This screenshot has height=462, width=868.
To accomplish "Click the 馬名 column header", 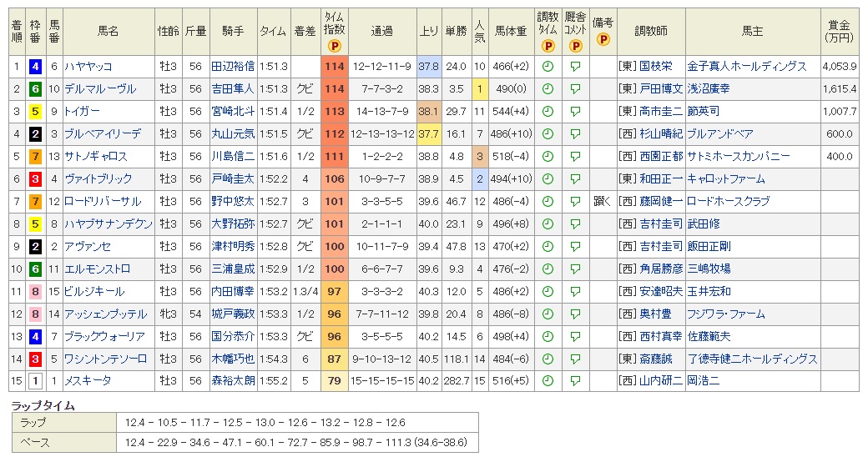I will point(108,32).
